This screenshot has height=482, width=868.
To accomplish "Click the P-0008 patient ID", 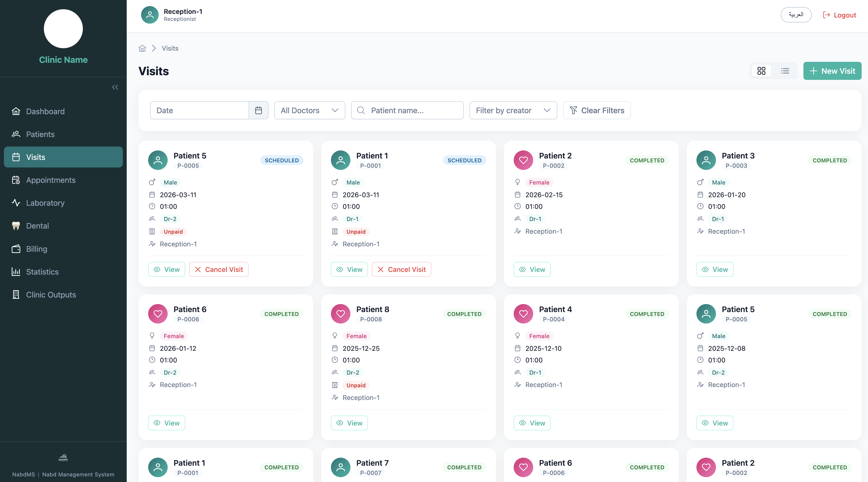I will pos(371,319).
